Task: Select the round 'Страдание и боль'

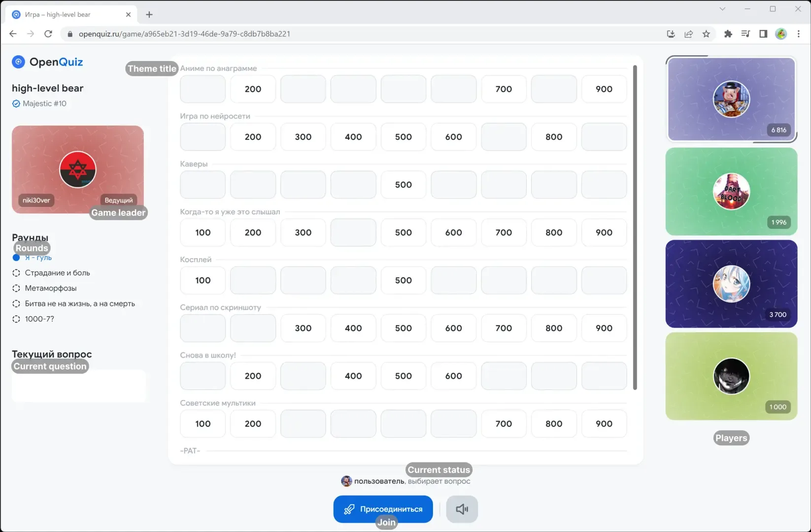Action: (x=51, y=273)
